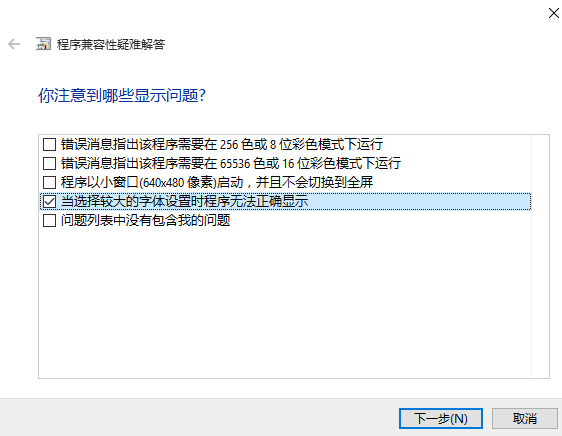562x436 pixels.
Task: Select the row text about 65536 色 mode
Action: coord(231,164)
